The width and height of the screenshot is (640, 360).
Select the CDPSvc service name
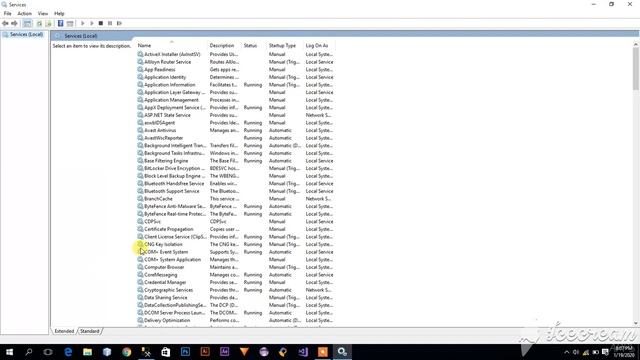pyautogui.click(x=152, y=222)
